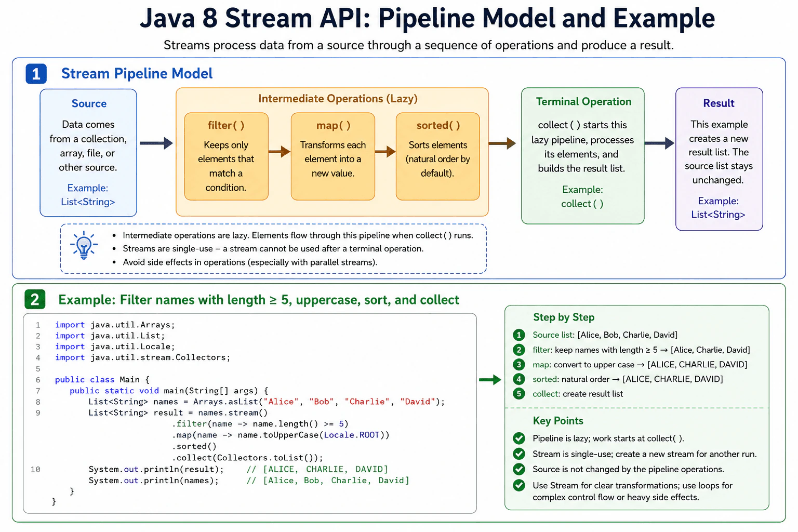The width and height of the screenshot is (798, 532).
Task: Click code line 'import java.util.stream.Collectors;'
Action: 142,357
